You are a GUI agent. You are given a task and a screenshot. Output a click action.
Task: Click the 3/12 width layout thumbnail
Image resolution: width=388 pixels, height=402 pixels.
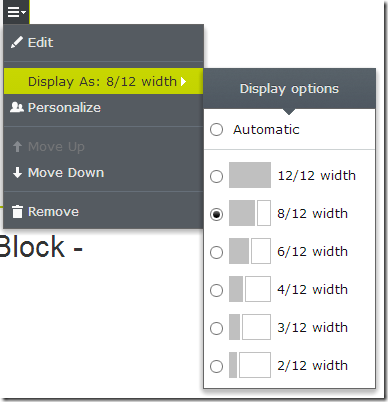250,327
